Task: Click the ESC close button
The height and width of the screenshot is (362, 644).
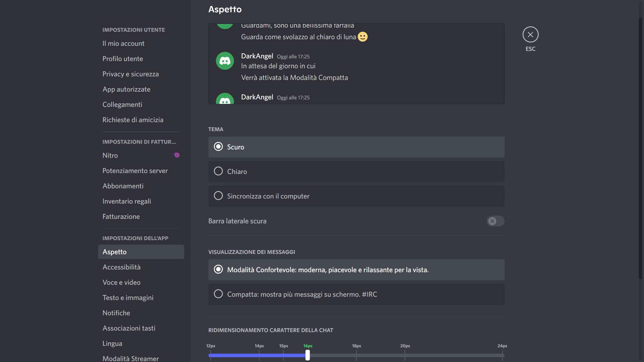Action: point(530,34)
